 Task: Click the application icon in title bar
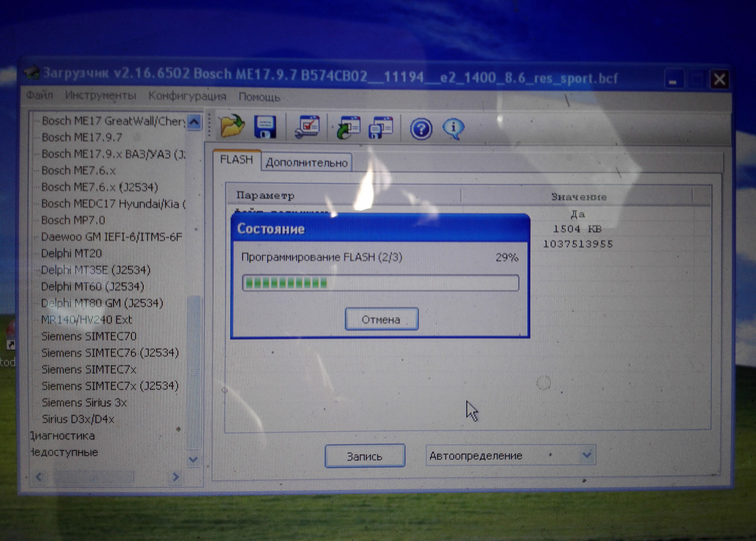coord(31,72)
